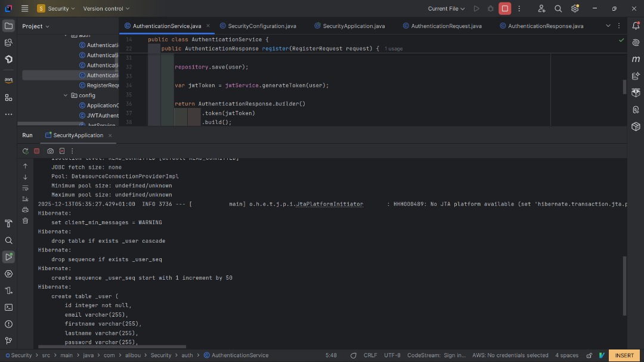Open the Run tool window icon
The height and width of the screenshot is (362, 644).
click(8, 257)
